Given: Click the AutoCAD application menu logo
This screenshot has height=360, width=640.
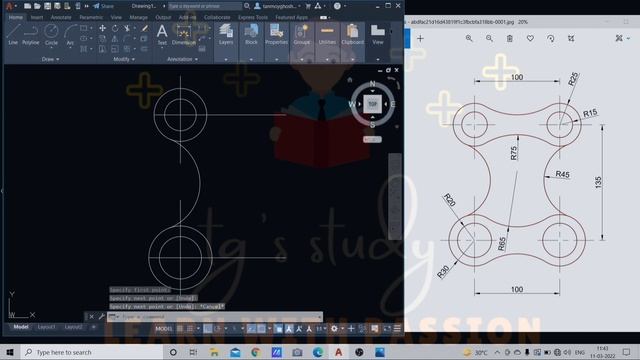Looking at the screenshot, I should [x=9, y=6].
